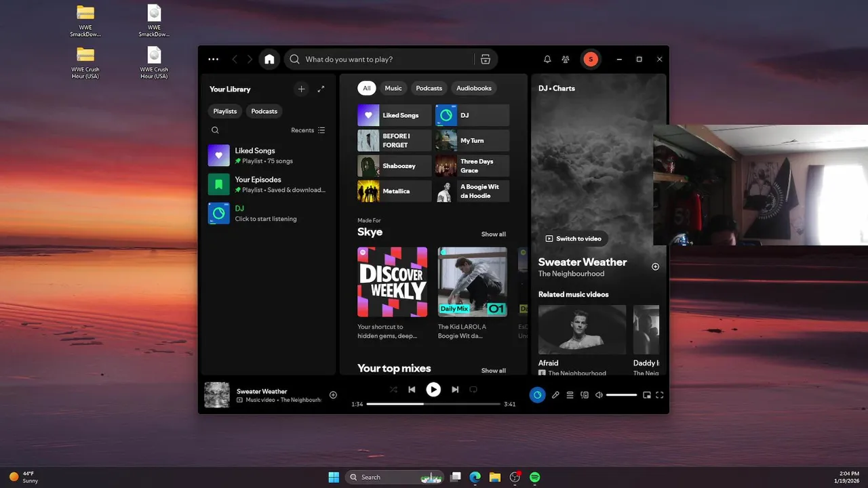Open the Shaboozey tile
Viewport: 868px width, 488px height.
tap(395, 166)
